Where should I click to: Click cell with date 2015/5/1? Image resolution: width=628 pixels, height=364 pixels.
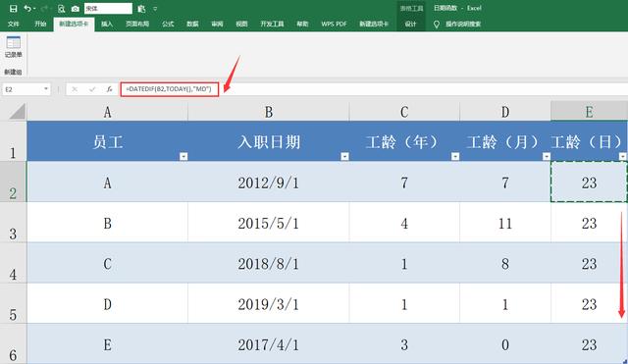click(x=268, y=223)
